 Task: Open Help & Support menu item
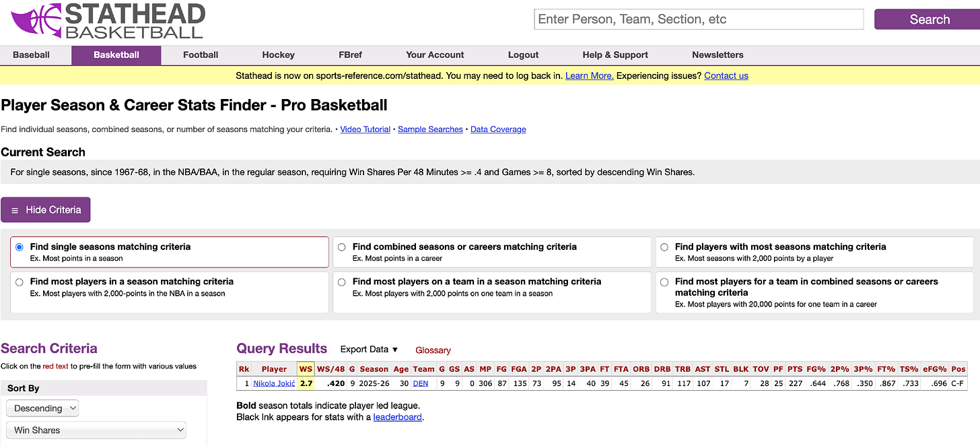(615, 55)
